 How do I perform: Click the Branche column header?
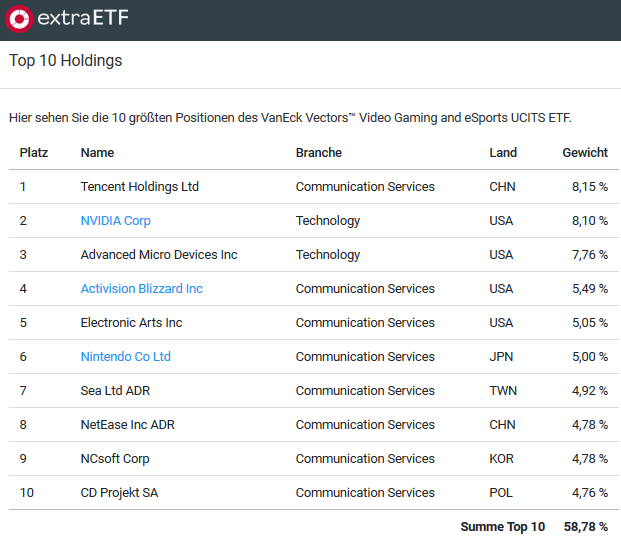pos(319,152)
